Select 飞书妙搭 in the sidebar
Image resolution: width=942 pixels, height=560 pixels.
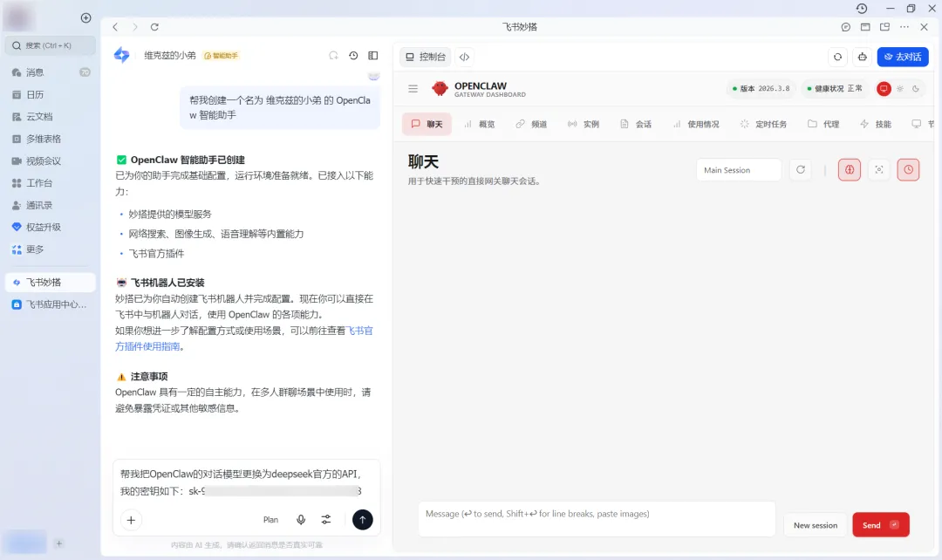51,283
